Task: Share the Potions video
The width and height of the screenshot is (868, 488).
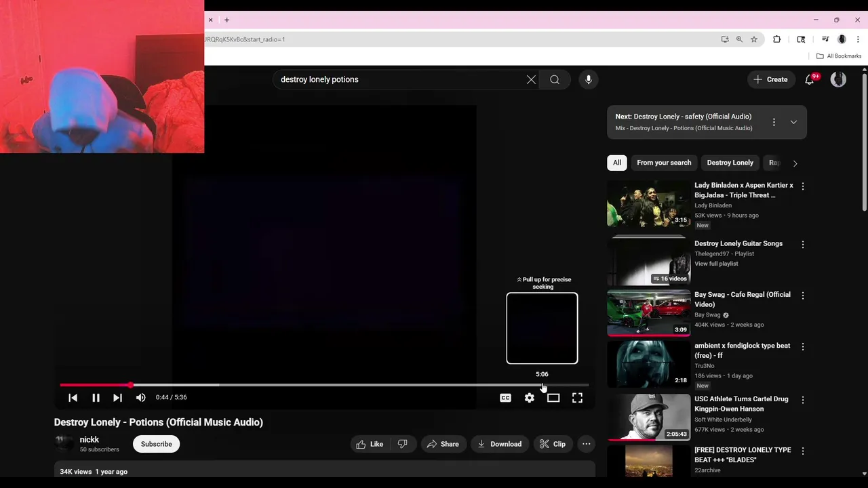Action: pos(442,444)
